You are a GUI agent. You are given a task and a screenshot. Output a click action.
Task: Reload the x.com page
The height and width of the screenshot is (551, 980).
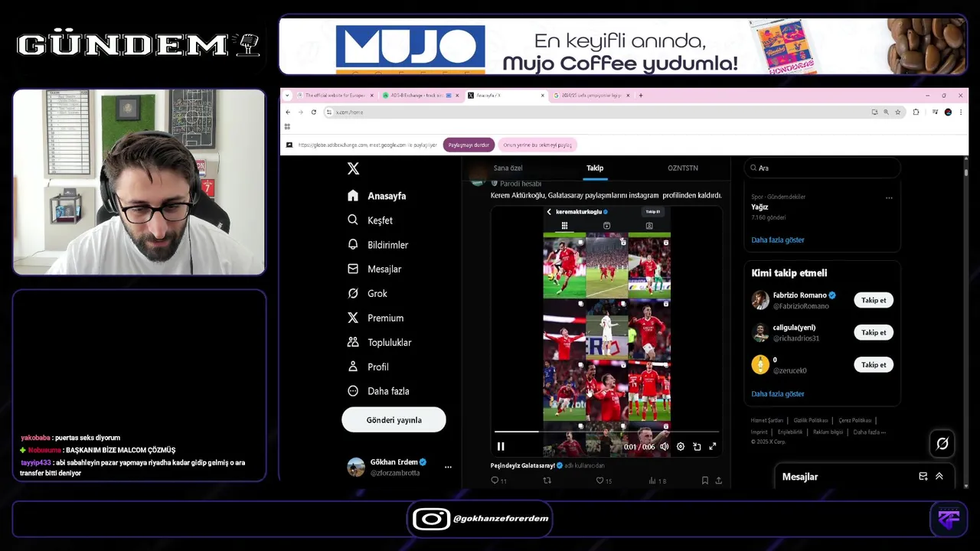pos(312,112)
